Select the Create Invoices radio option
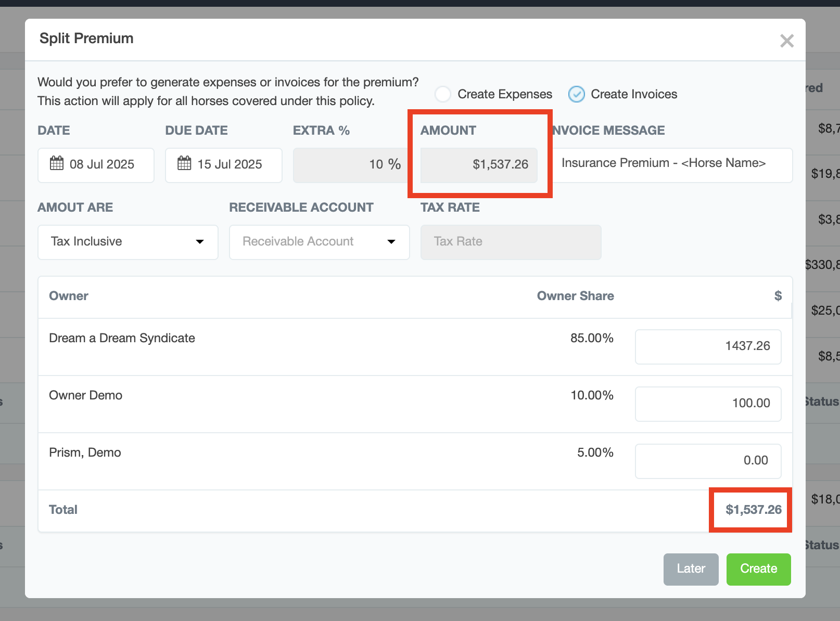Image resolution: width=840 pixels, height=621 pixels. point(576,94)
